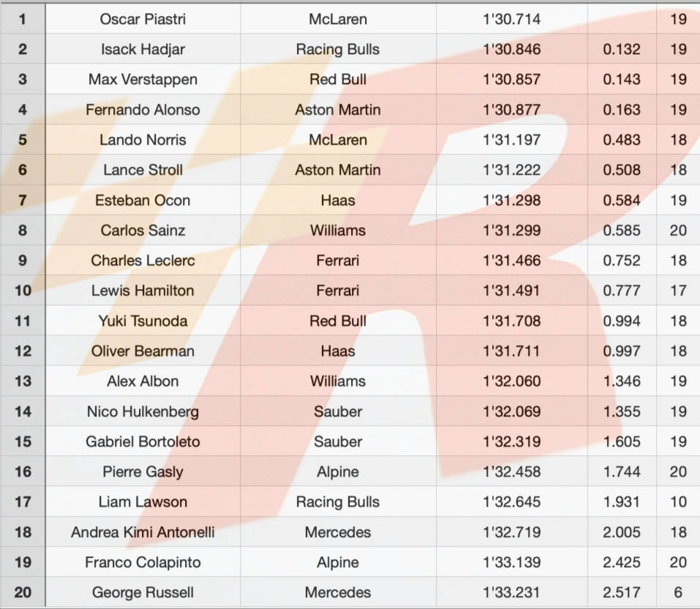700x609 pixels.
Task: Click the Lando Norris name cell
Action: (143, 140)
